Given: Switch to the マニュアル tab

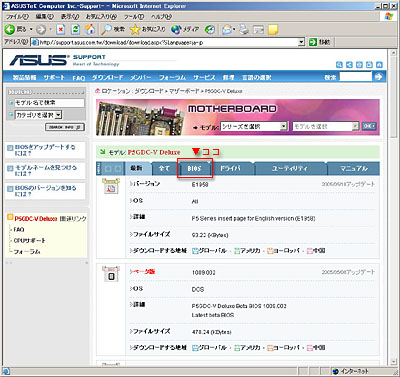Looking at the screenshot, I should click(x=354, y=169).
